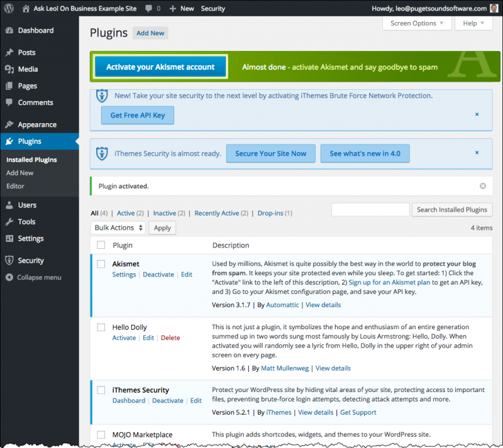This screenshot has height=448, width=503.
Task: Open Security in the admin bar
Action: (213, 9)
